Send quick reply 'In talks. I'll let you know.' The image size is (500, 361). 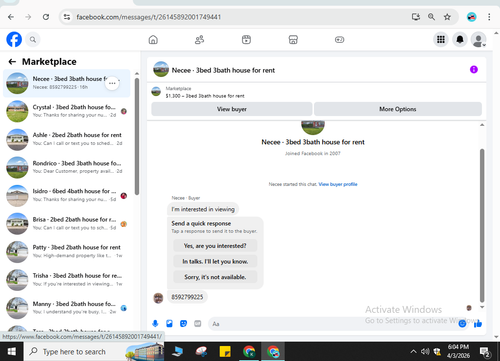(215, 261)
